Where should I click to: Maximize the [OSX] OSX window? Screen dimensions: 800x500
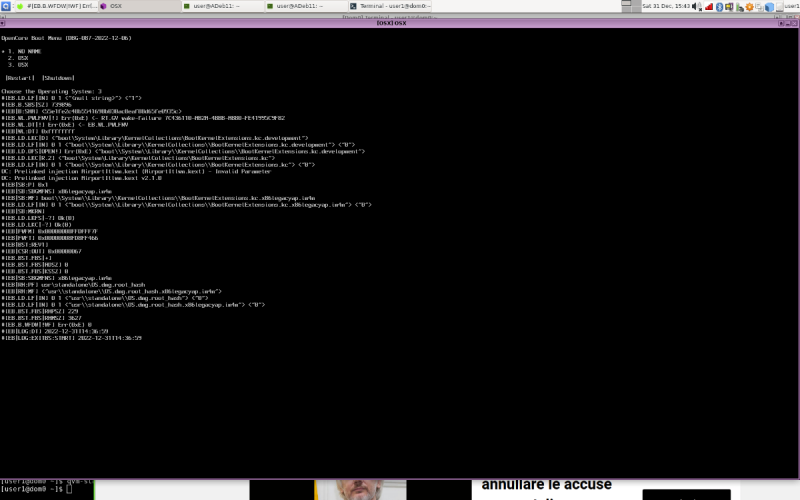[x=781, y=23]
